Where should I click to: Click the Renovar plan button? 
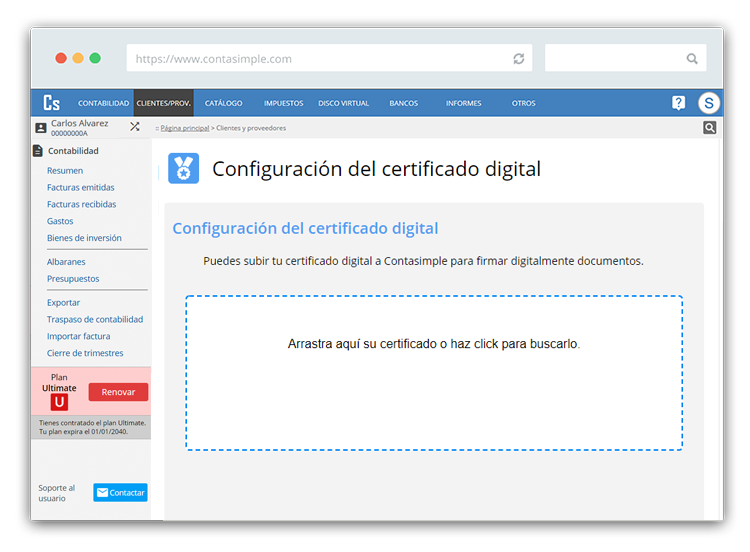tap(118, 392)
